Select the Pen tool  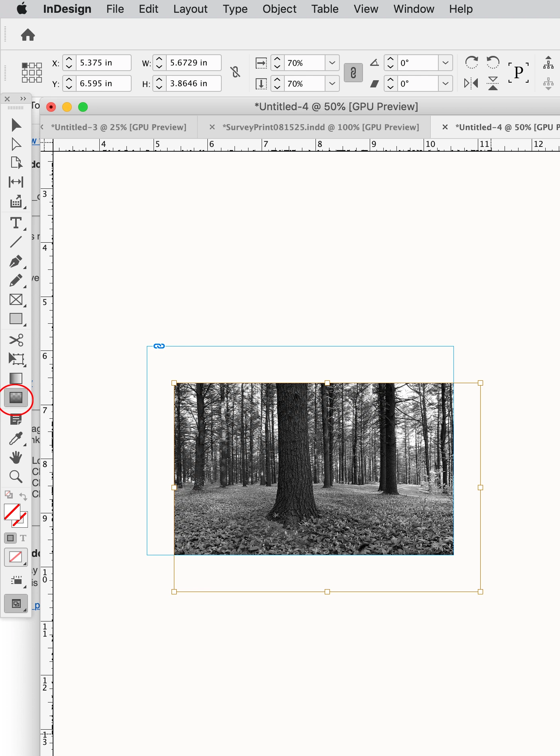[x=16, y=261]
